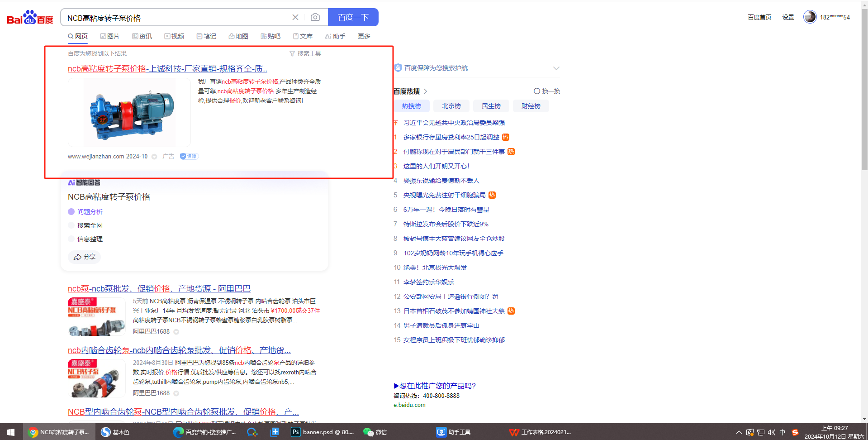Image resolution: width=868 pixels, height=440 pixels.
Task: Open the 搜索工具 filter options
Action: tap(305, 53)
